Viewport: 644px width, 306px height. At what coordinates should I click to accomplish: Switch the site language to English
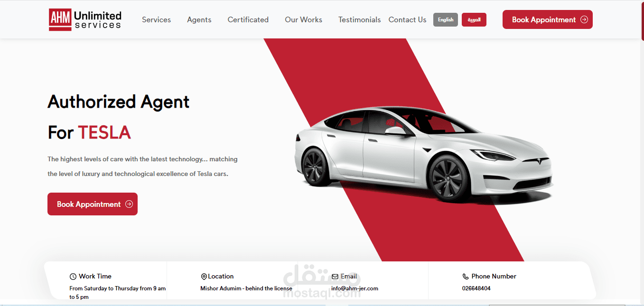click(445, 19)
